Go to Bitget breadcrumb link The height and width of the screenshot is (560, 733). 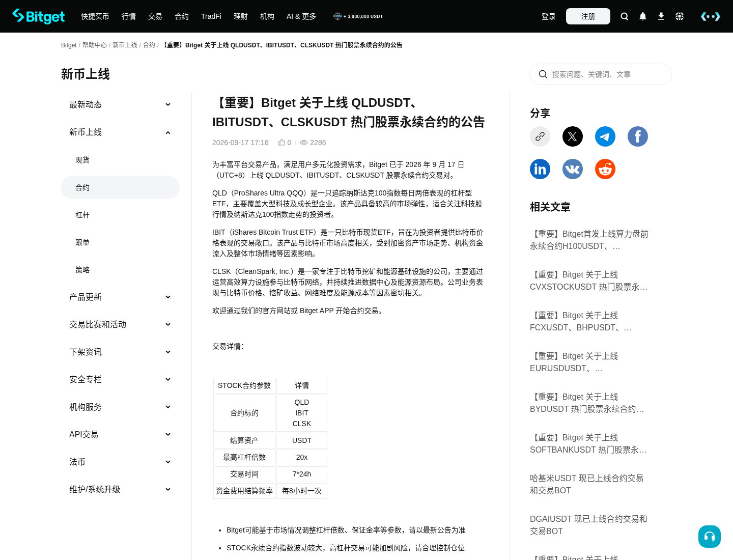point(69,45)
